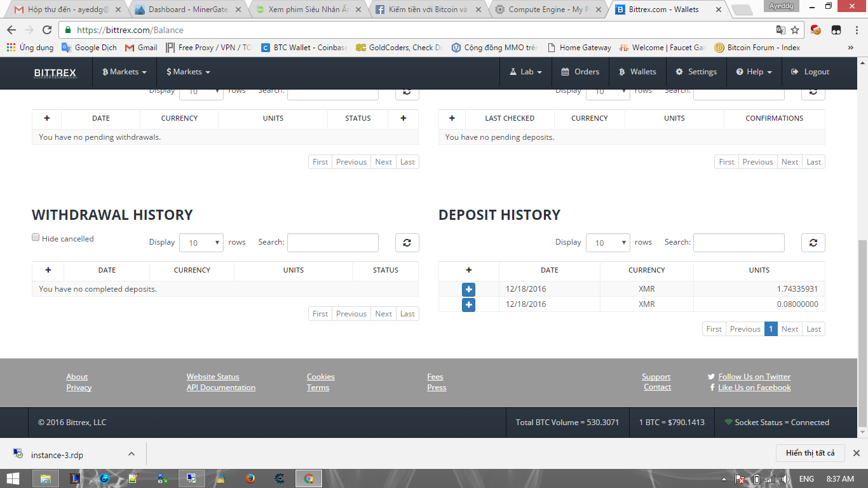Sort Deposit History by DATE column
Screen dimensions: 868x488
tap(550, 270)
